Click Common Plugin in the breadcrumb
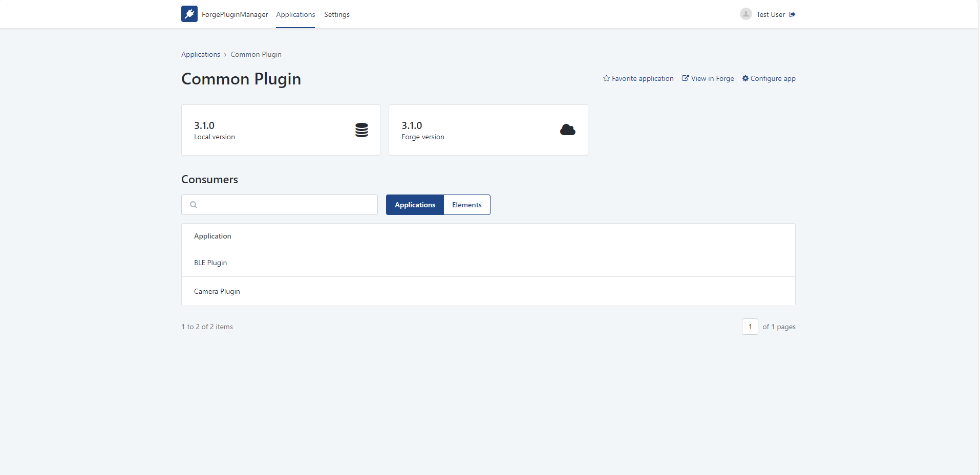 (x=256, y=54)
